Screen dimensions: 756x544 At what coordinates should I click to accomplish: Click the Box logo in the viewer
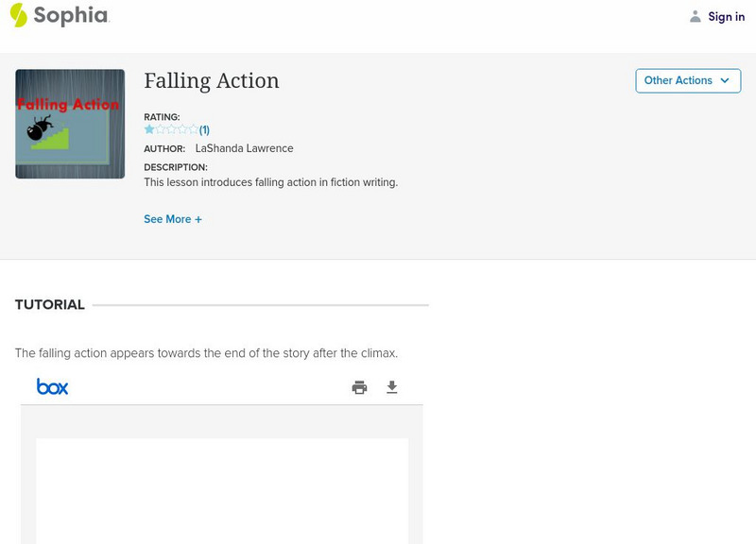53,386
